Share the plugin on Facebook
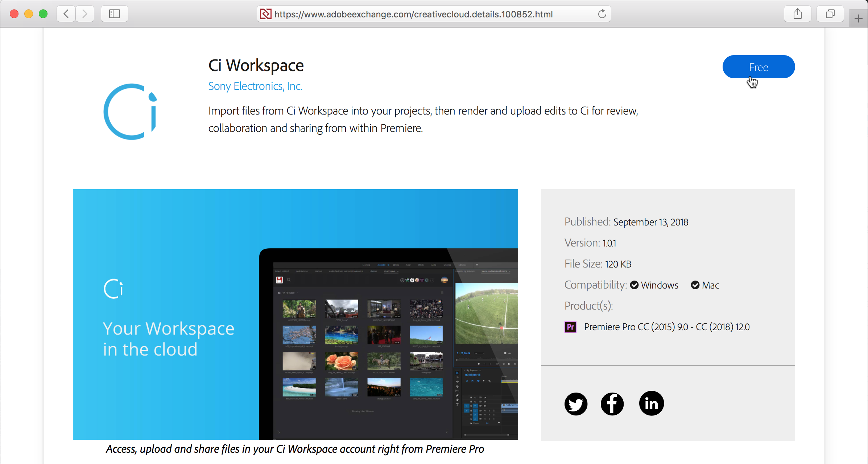Screen dimensions: 868x464 pos(612,404)
